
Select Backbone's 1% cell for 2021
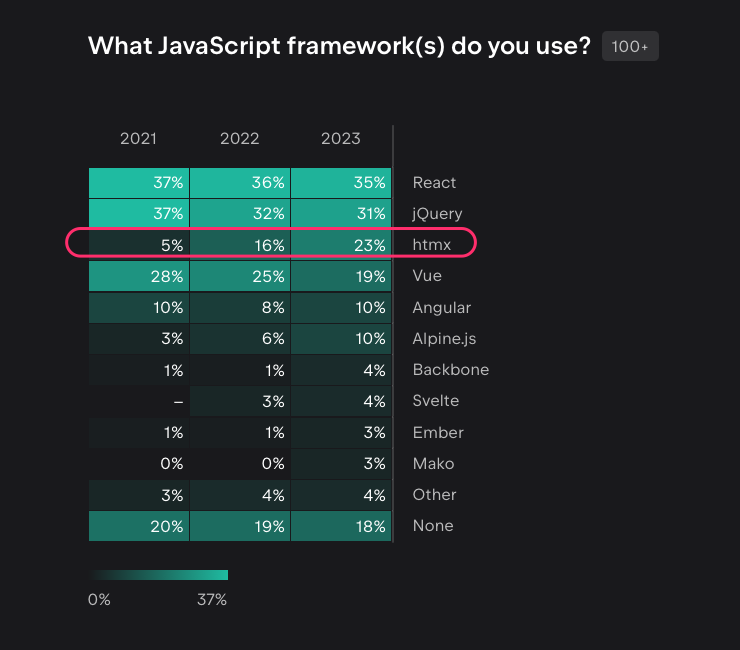point(139,370)
